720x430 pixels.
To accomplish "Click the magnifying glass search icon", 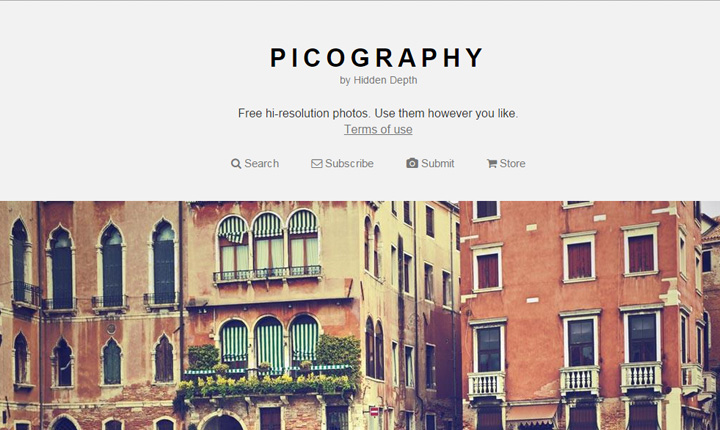I will pyautogui.click(x=236, y=164).
